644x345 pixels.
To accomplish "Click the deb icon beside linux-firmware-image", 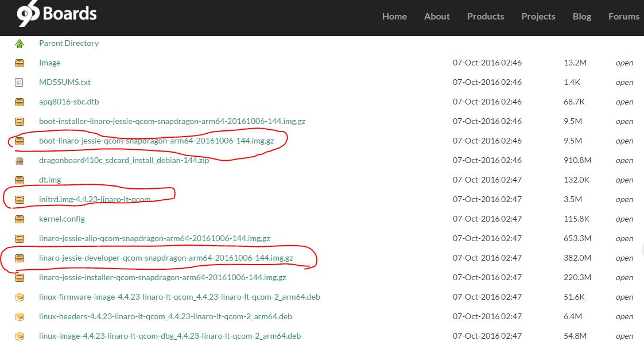I will [x=20, y=297].
